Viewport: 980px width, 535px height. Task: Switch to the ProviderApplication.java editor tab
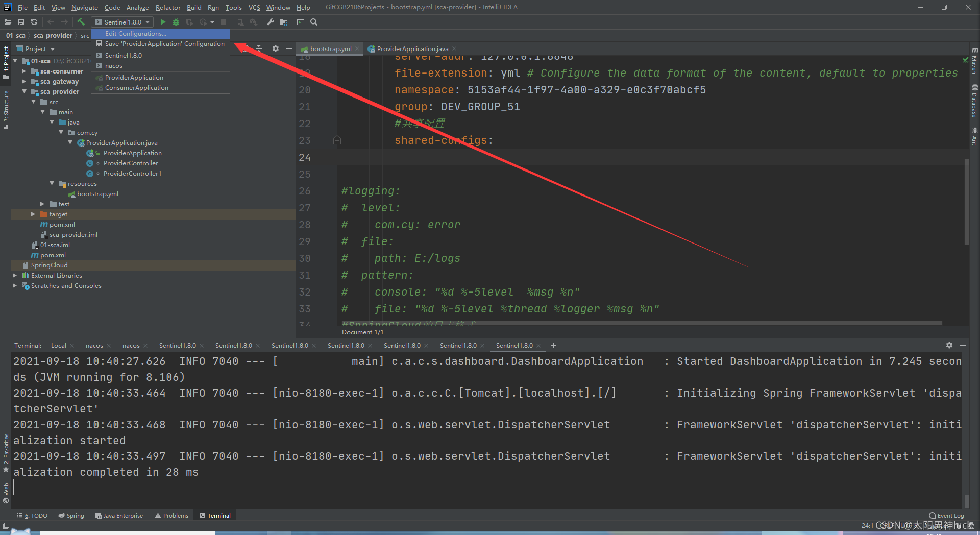(412, 49)
